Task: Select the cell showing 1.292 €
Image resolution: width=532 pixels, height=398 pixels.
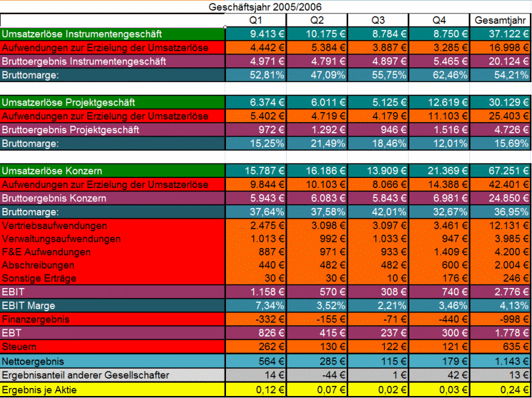Action: click(x=317, y=129)
